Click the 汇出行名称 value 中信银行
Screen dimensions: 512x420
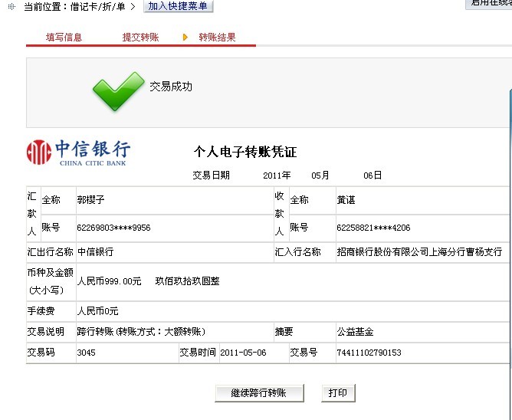point(95,252)
